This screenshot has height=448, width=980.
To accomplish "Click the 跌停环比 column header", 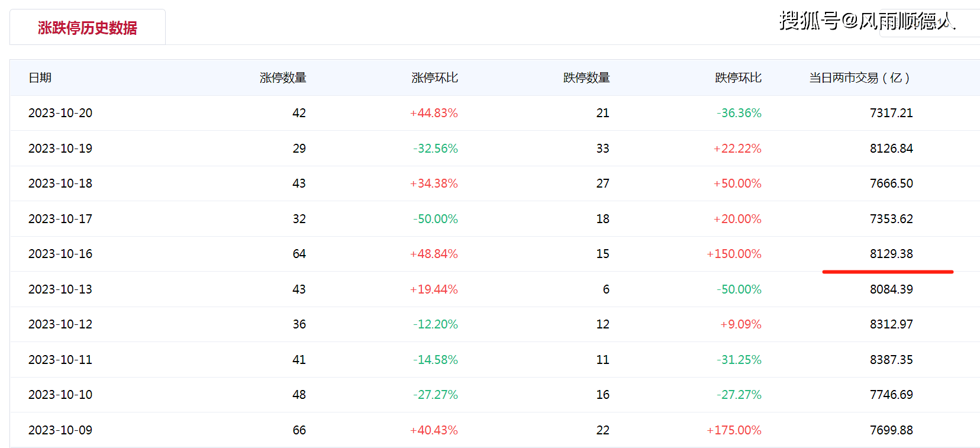I will click(x=738, y=78).
